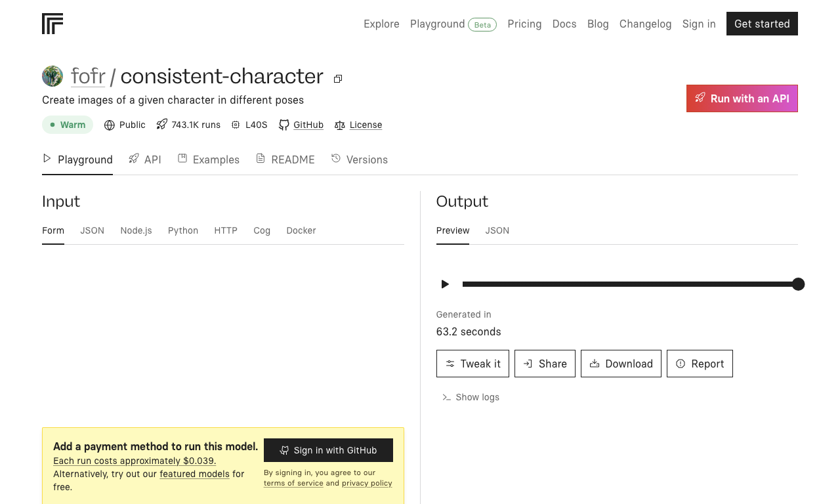The width and height of the screenshot is (840, 504).
Task: Open Explore in the top navigation
Action: point(381,24)
